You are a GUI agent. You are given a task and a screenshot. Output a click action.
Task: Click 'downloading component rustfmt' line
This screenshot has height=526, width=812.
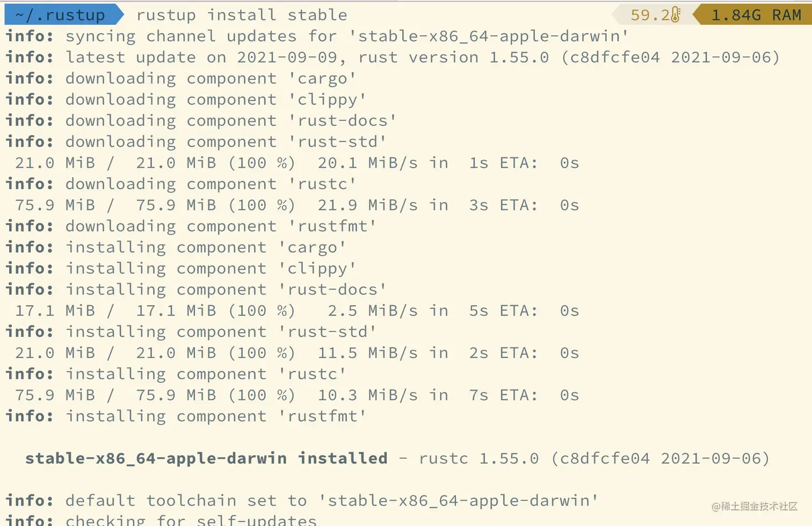click(191, 226)
